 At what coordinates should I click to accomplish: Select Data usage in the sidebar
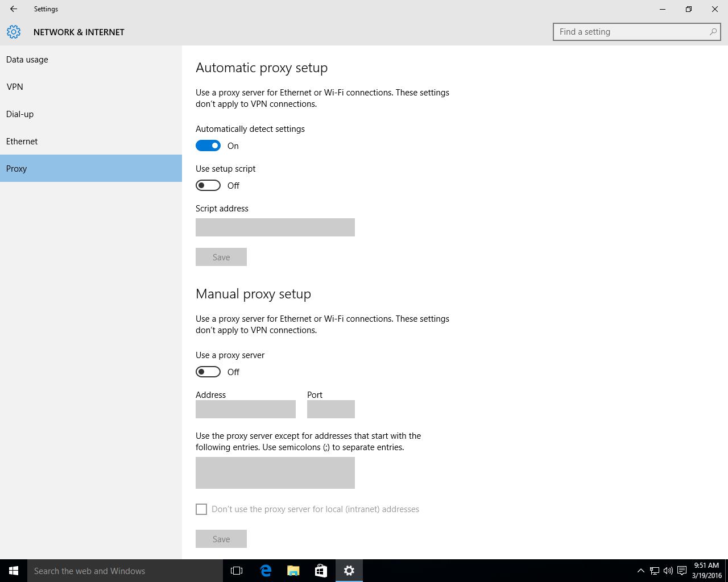click(x=91, y=59)
